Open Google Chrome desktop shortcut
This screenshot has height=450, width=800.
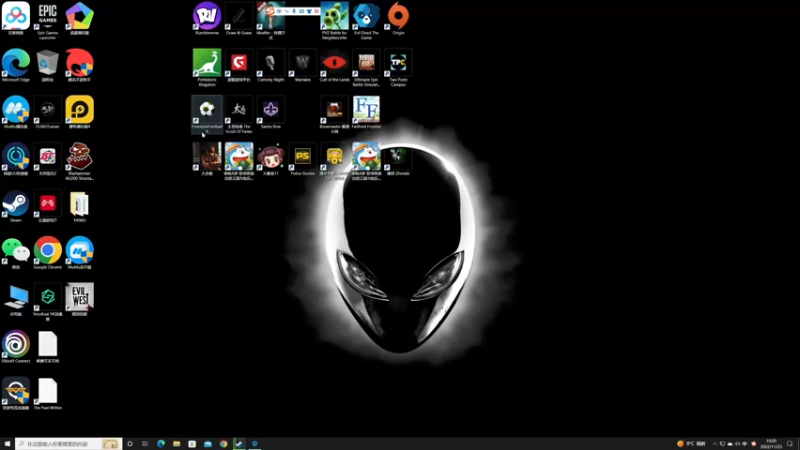tap(47, 253)
